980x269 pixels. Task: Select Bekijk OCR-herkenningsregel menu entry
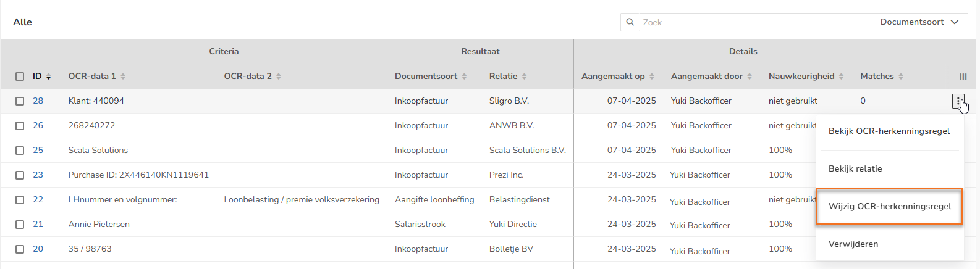[889, 131]
